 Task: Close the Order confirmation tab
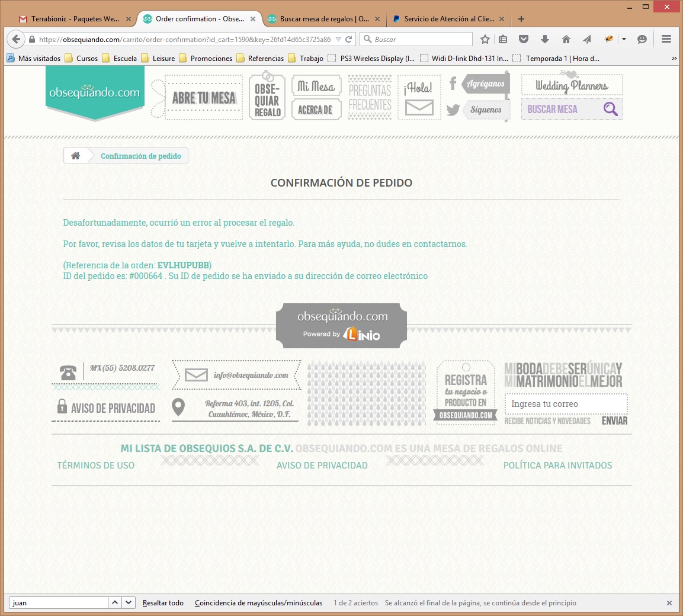click(x=252, y=19)
